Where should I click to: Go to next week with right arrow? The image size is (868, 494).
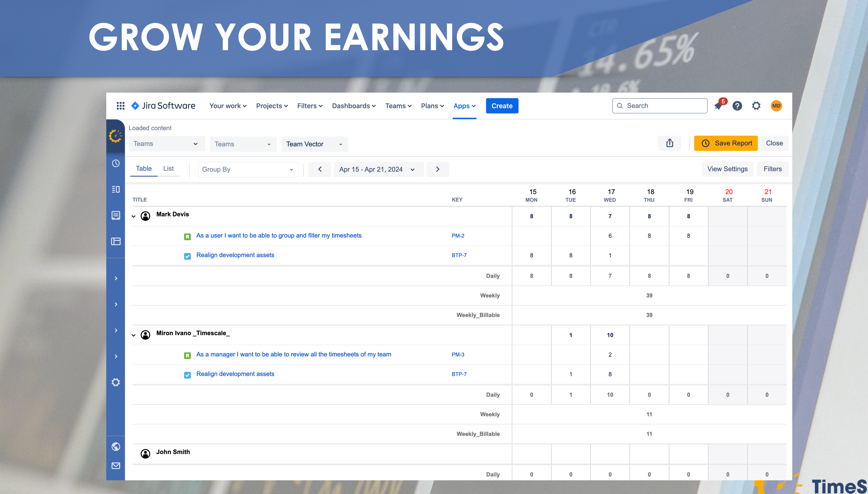(437, 169)
